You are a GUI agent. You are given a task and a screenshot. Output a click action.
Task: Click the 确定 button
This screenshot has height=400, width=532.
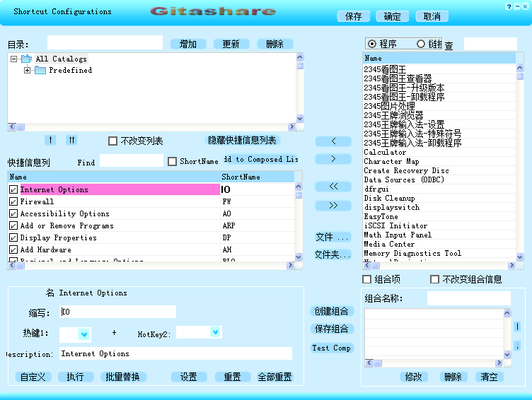[392, 16]
